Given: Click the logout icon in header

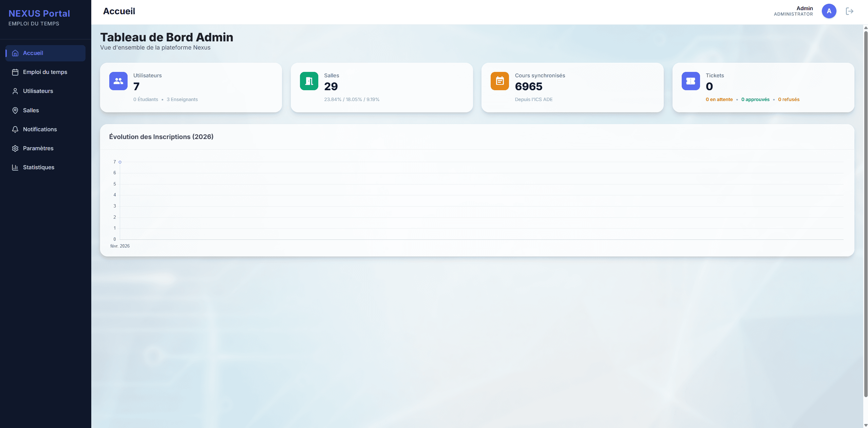Looking at the screenshot, I should pyautogui.click(x=849, y=11).
